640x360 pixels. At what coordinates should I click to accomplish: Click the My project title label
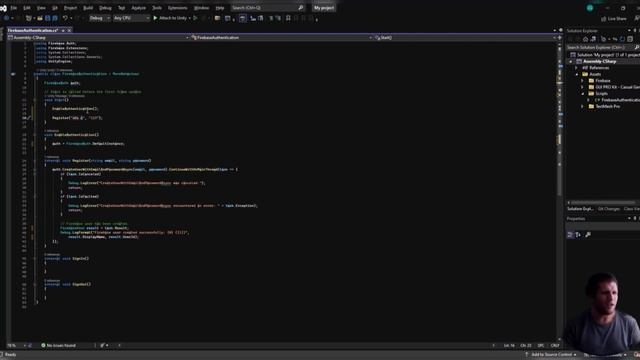(324, 8)
